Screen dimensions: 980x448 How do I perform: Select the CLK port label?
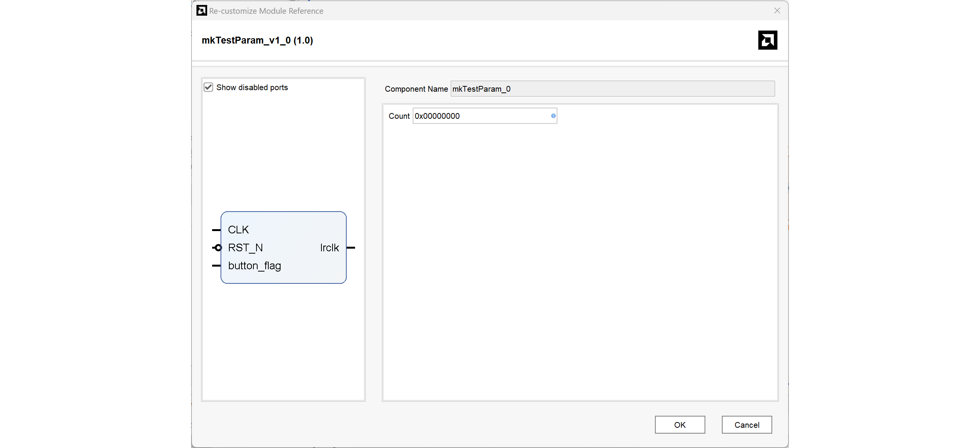click(x=239, y=230)
